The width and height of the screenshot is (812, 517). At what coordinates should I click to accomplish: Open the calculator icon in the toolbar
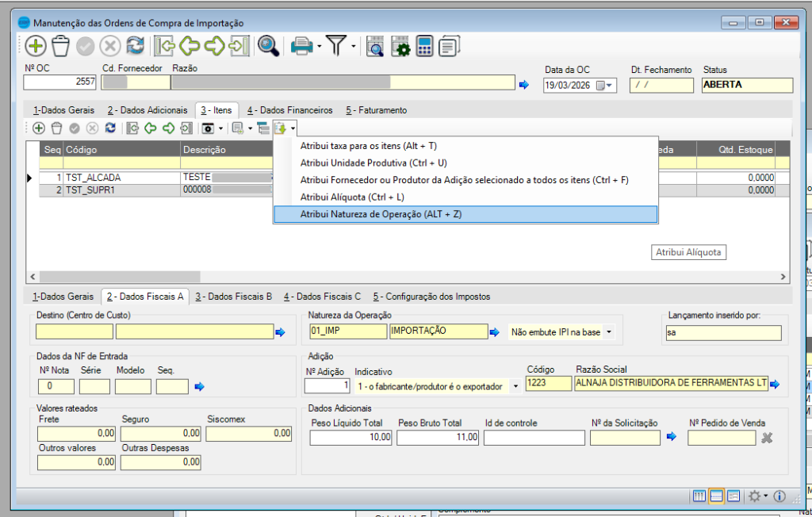point(424,46)
